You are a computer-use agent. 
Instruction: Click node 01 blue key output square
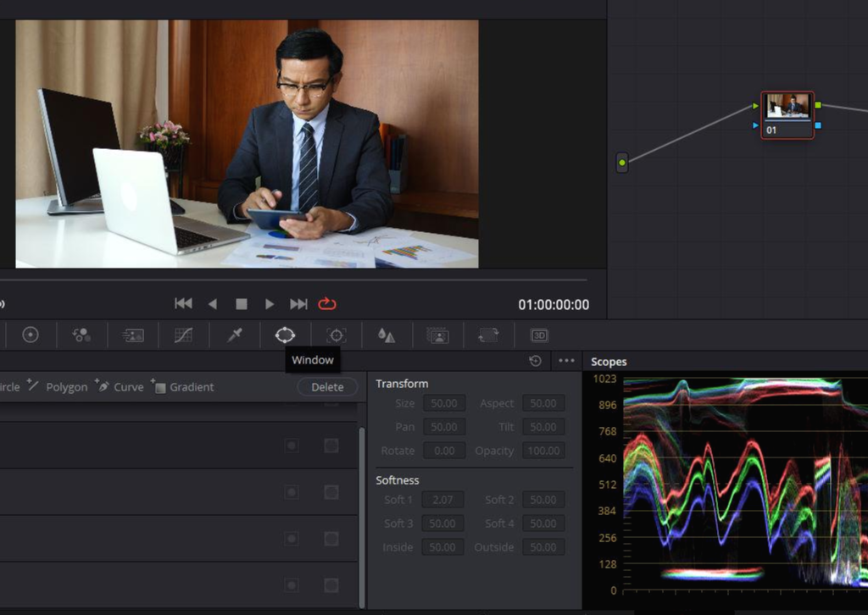(x=818, y=125)
